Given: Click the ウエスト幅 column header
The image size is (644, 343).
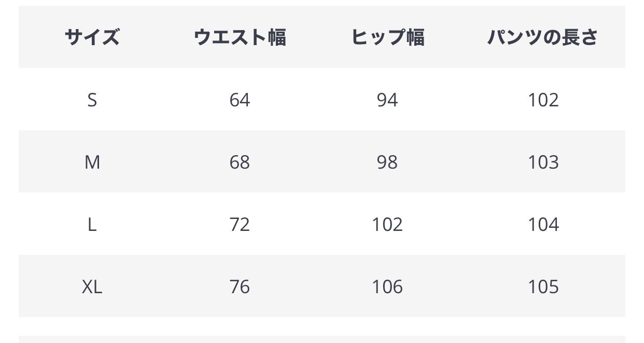Looking at the screenshot, I should pos(240,37).
